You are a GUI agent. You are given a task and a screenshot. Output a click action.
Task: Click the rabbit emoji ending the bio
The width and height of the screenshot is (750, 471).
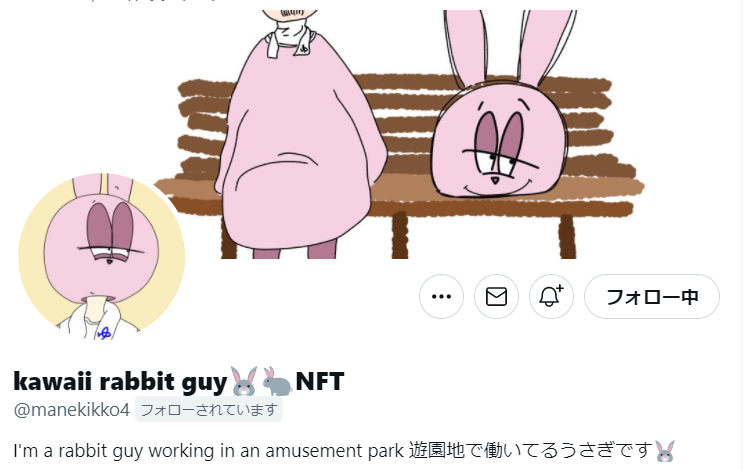pyautogui.click(x=665, y=451)
